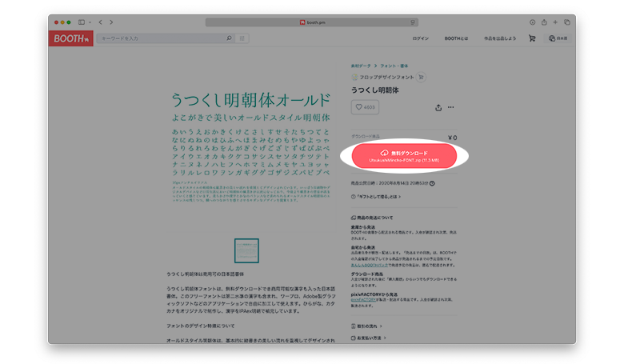
Task: Click the price ¥0 text
Action: coord(453,138)
